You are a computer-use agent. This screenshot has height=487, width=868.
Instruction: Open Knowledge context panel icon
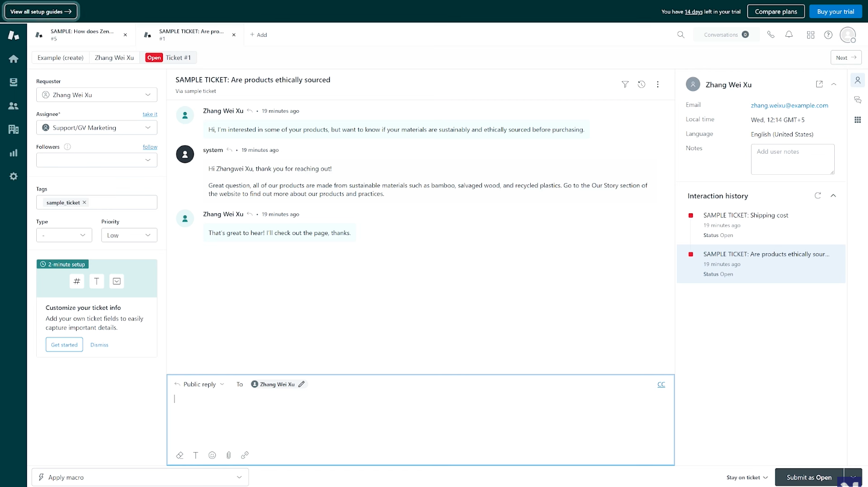pyautogui.click(x=858, y=99)
